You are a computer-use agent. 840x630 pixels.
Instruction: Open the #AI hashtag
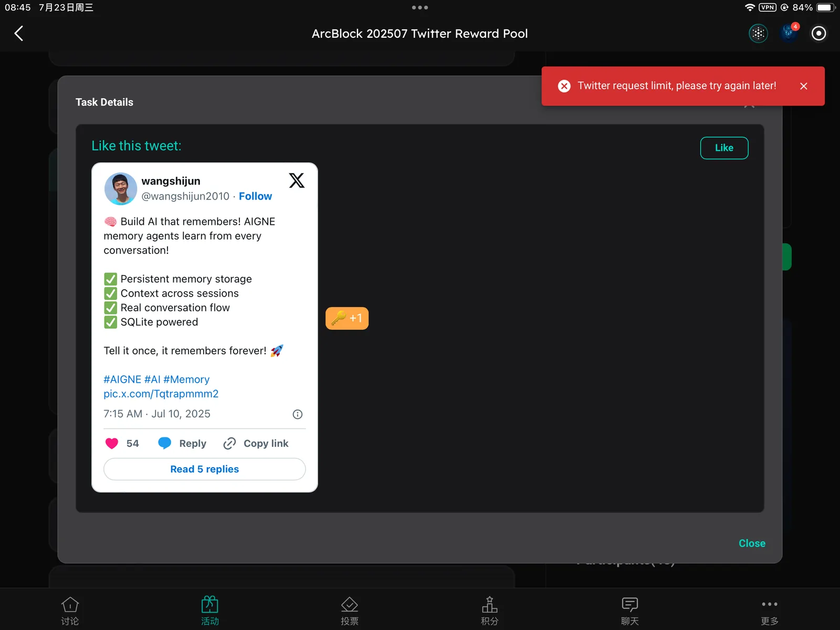(152, 379)
